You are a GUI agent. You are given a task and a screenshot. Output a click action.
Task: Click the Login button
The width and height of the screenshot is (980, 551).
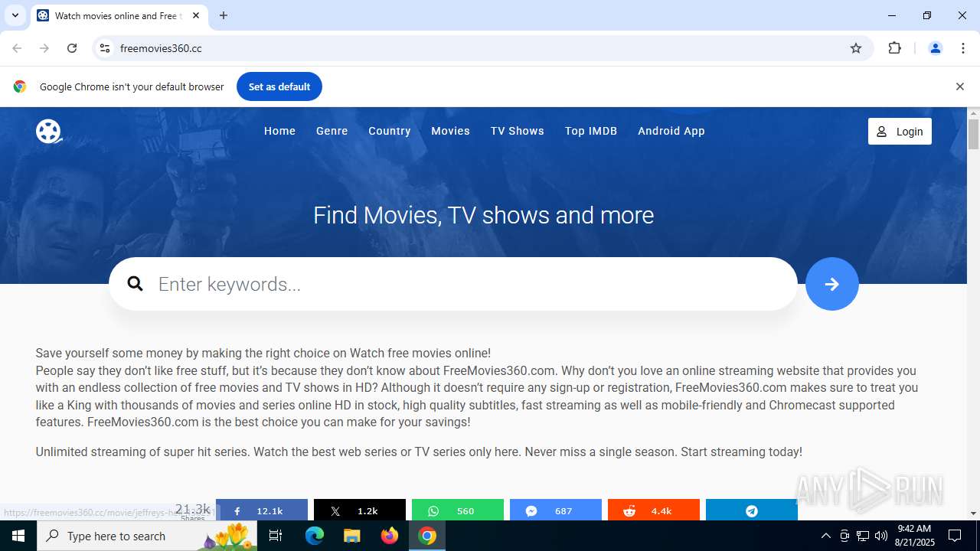(900, 132)
